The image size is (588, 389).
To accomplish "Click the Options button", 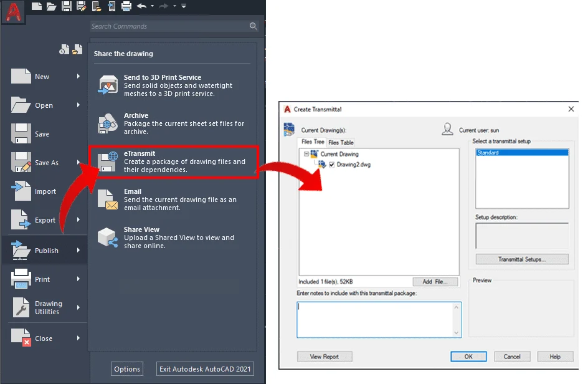I will pyautogui.click(x=127, y=369).
